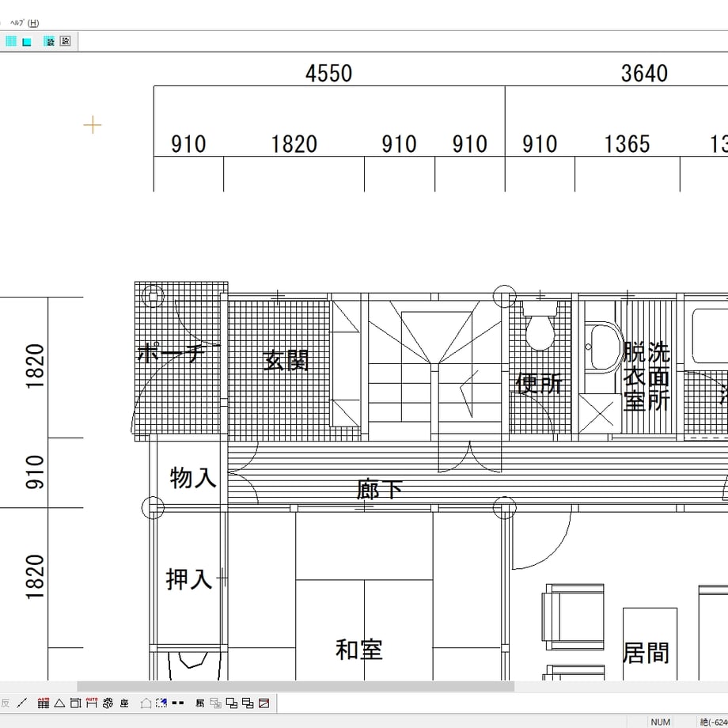This screenshot has width=728, height=728.
Task: Click the AUTO gate-shaped icon
Action: coord(92,703)
